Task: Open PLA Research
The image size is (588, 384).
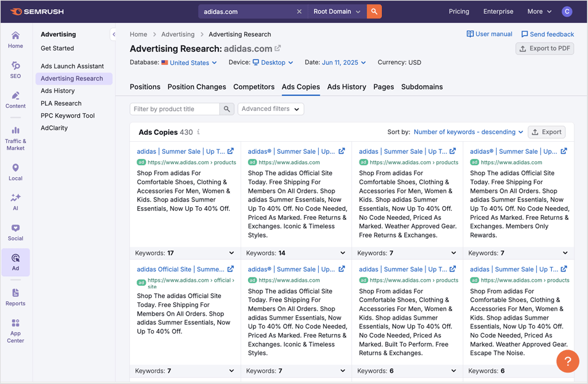Action: click(x=61, y=103)
